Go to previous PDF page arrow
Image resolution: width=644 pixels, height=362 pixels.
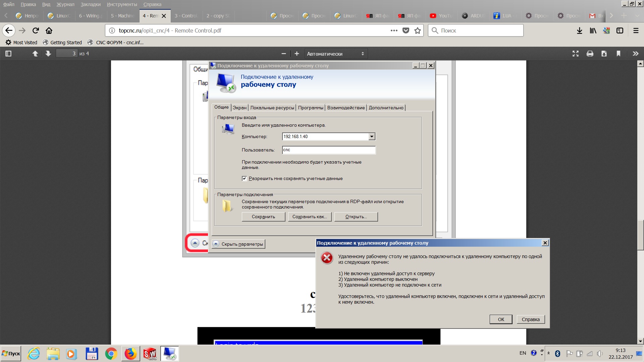pos(35,54)
